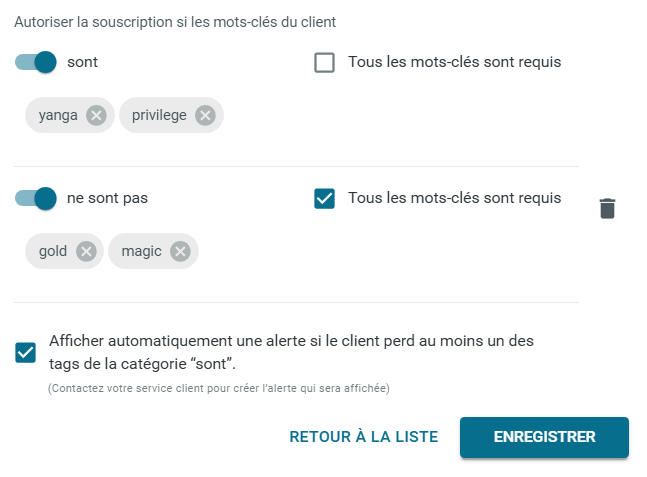Select the yanga chip label
This screenshot has height=477, width=647.
58,115
